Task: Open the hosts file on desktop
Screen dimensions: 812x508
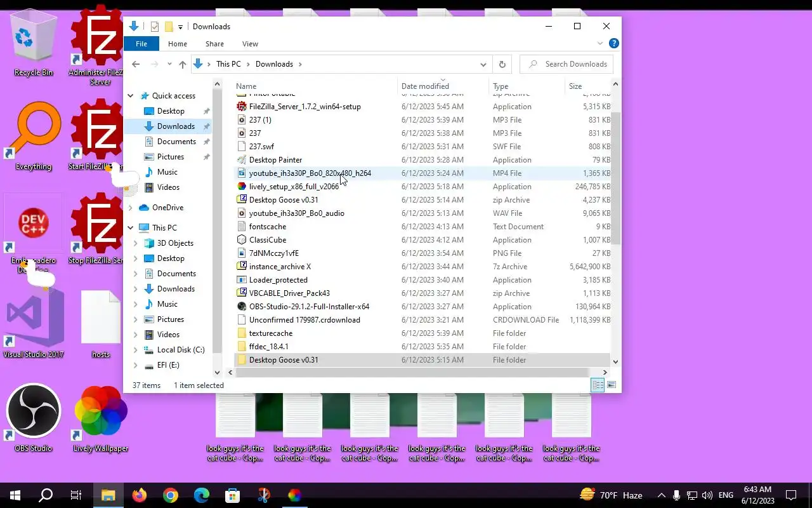Action: (x=101, y=323)
